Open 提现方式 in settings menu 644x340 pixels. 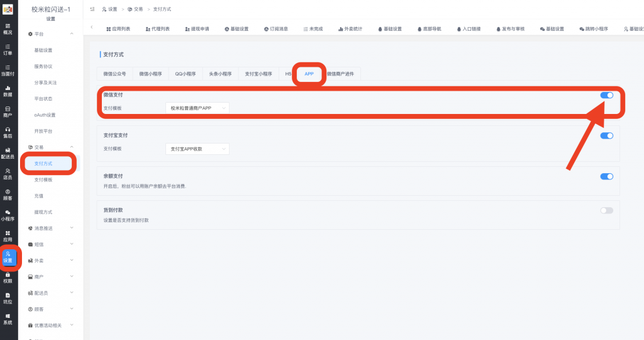coord(43,212)
